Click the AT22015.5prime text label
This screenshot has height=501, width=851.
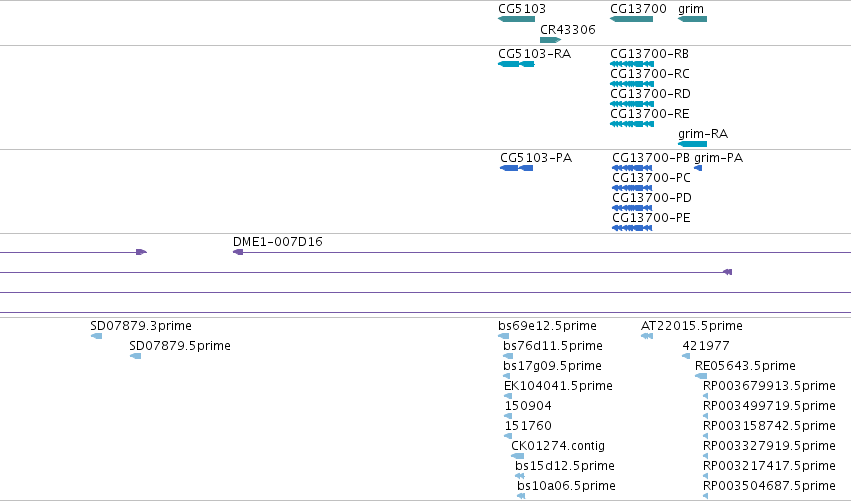tap(691, 326)
